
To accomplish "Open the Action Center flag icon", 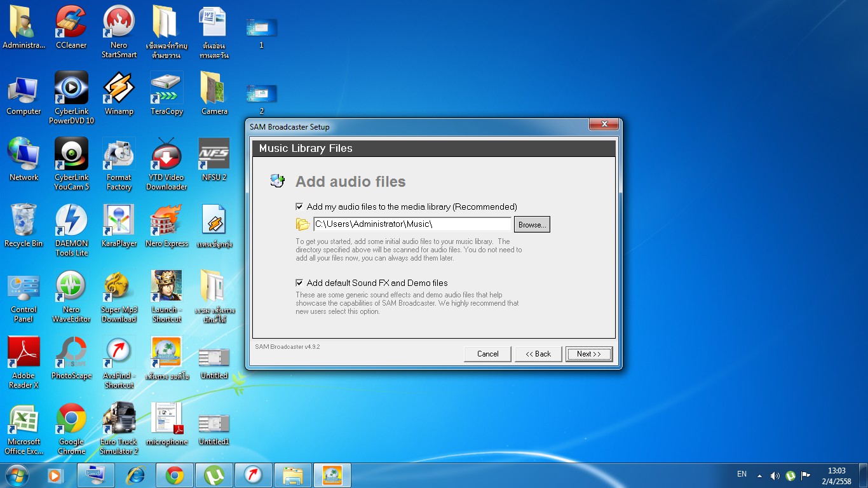I will [806, 475].
